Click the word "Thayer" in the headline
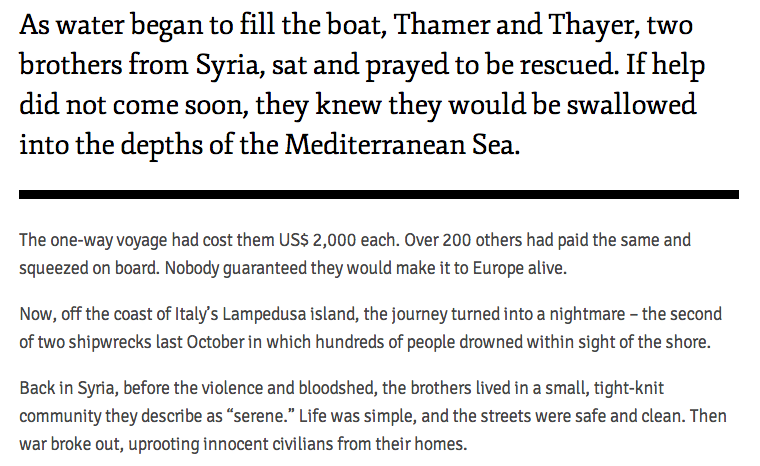The image size is (760, 466). point(593,27)
